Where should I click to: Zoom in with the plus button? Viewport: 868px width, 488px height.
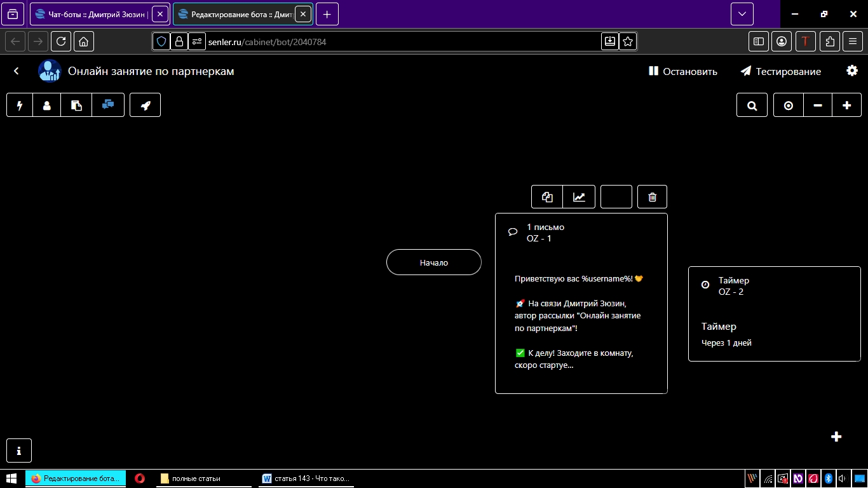846,106
